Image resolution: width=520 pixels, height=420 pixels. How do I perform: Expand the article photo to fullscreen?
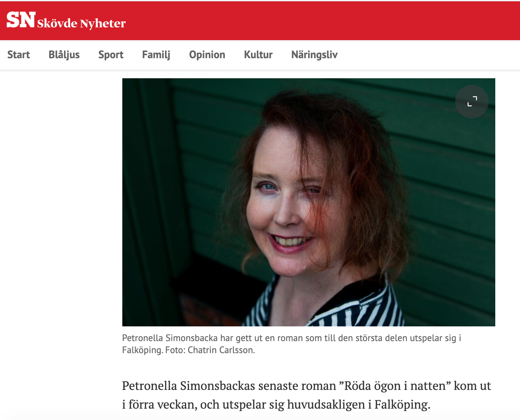[472, 101]
